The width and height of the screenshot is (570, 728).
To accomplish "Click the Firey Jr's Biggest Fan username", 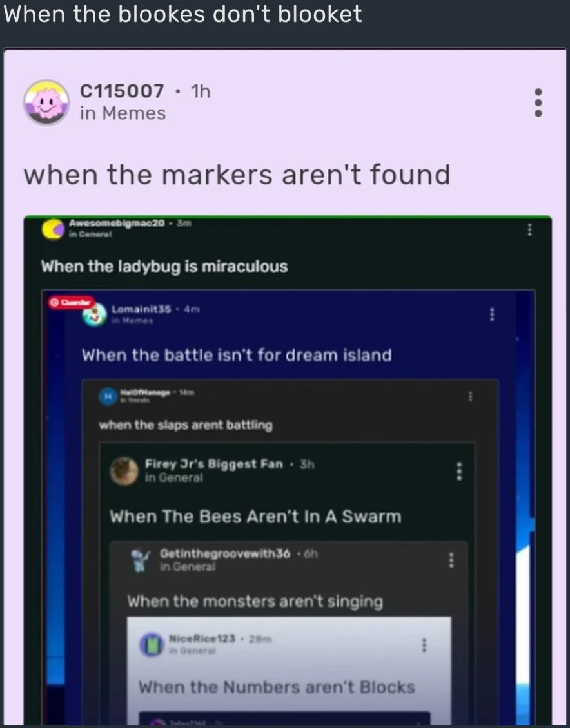I will [x=213, y=464].
